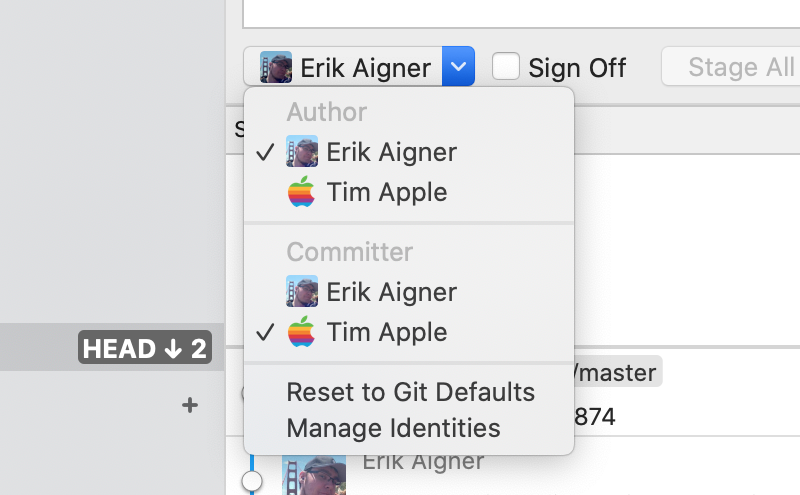The height and width of the screenshot is (495, 800).
Task: Click Erik Aigner's avatar under Committer
Action: 302,292
